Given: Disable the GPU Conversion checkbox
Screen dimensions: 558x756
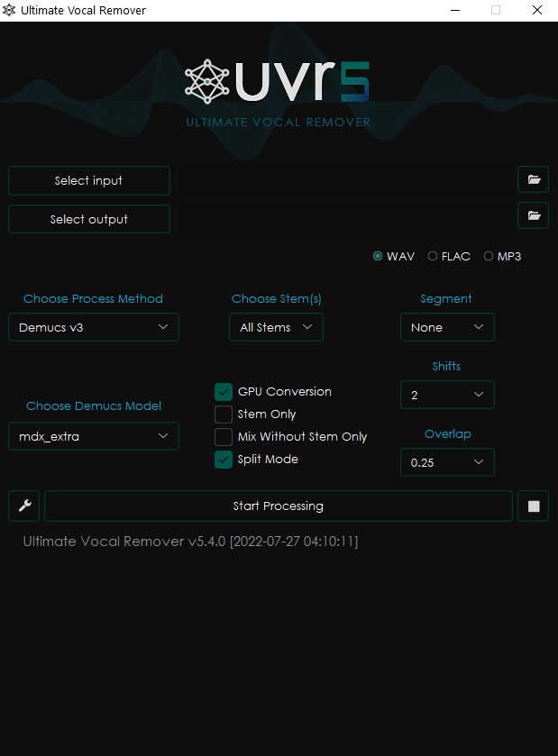Looking at the screenshot, I should click(224, 392).
